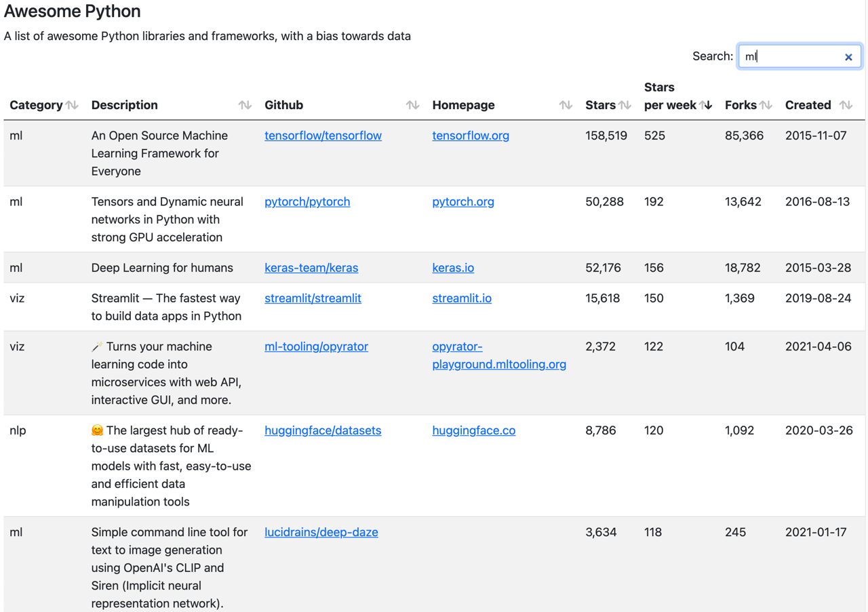Image resolution: width=868 pixels, height=612 pixels.
Task: Select the 52,176 stars cell
Action: click(x=603, y=268)
